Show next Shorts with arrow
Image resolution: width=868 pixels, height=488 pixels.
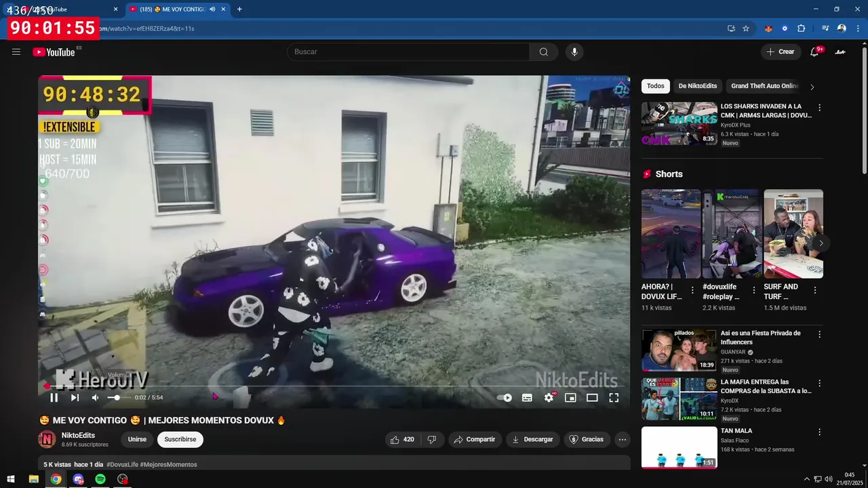(821, 243)
